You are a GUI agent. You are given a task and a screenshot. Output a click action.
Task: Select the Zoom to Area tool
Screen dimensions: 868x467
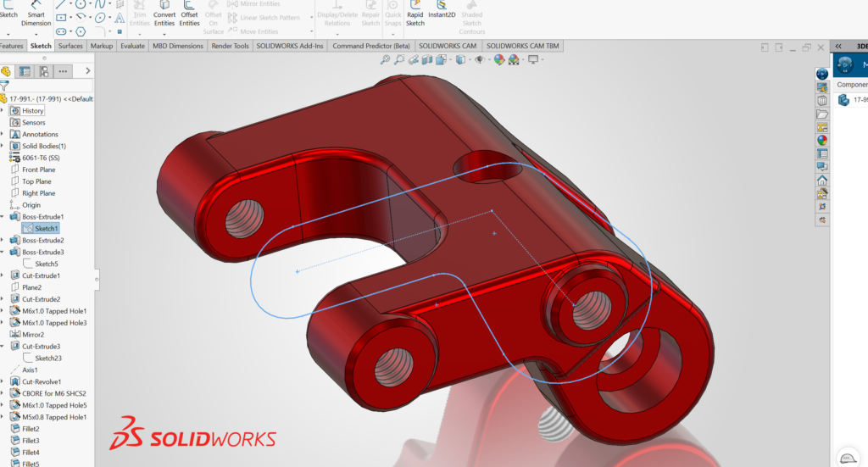tap(398, 59)
